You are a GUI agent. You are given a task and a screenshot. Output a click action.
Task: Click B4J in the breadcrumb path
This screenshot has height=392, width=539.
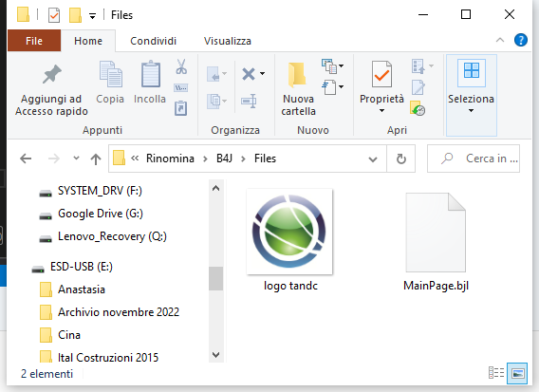[x=225, y=159]
